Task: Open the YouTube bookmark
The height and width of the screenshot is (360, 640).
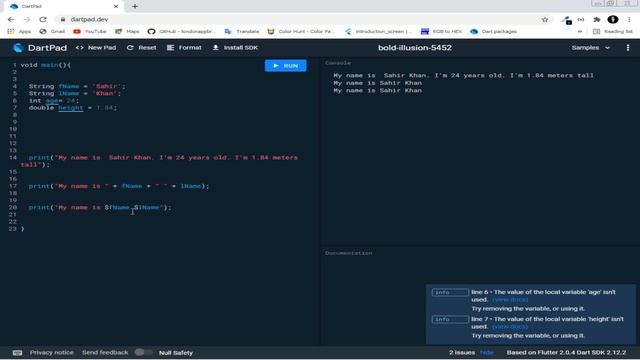Action: (90, 31)
